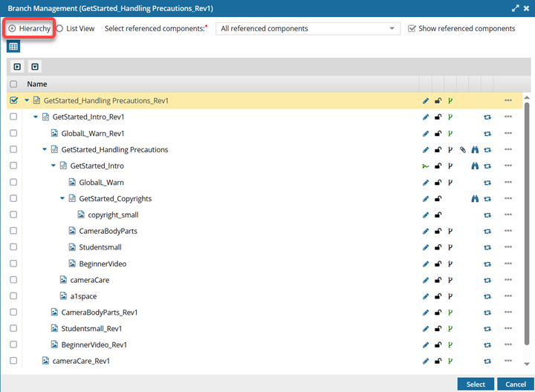Click the collapse all arrow button
The image size is (535, 392).
(x=17, y=67)
